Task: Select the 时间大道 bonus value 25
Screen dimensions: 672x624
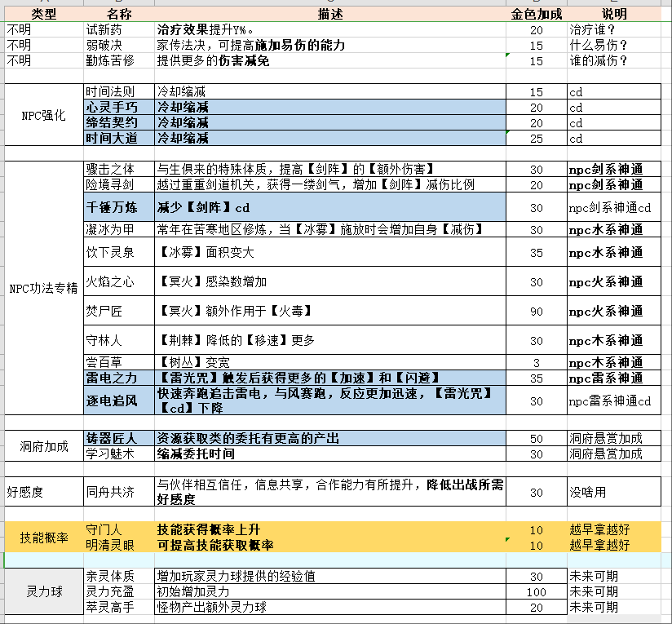Action: [536, 138]
